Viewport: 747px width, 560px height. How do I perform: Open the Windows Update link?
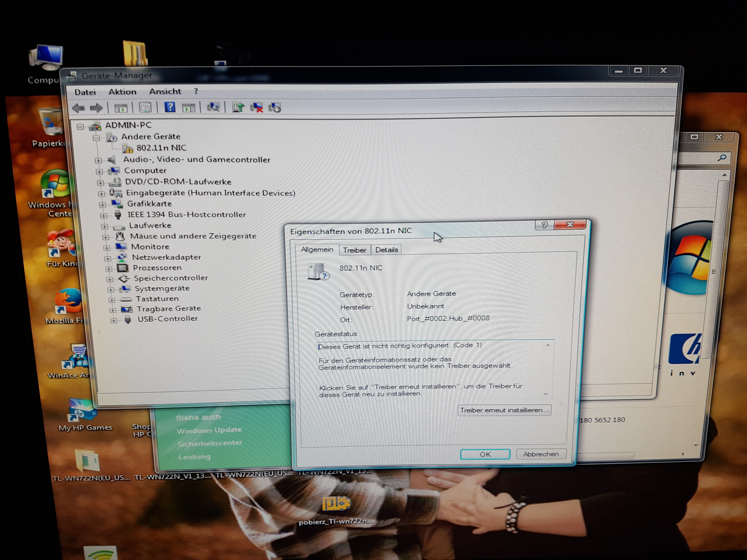209,430
